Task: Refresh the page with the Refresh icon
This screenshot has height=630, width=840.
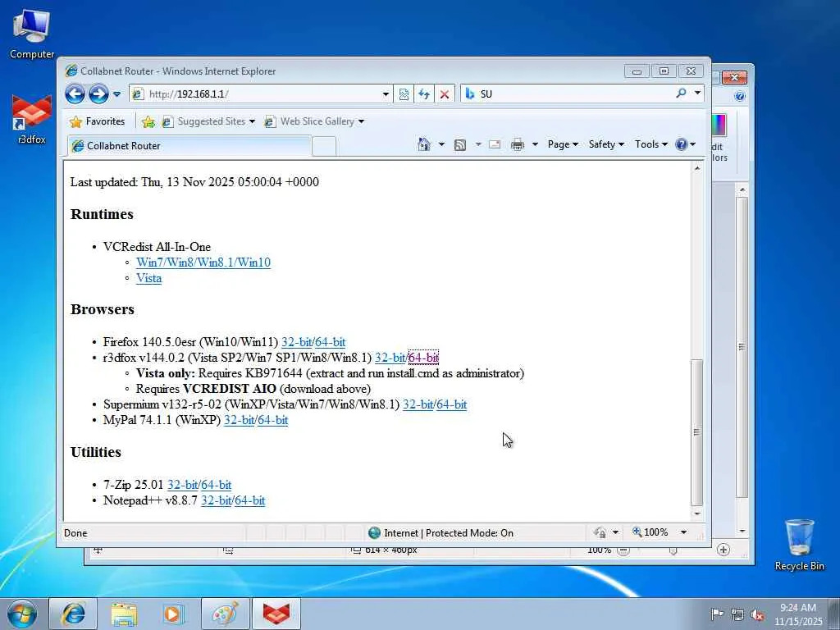Action: tap(424, 94)
